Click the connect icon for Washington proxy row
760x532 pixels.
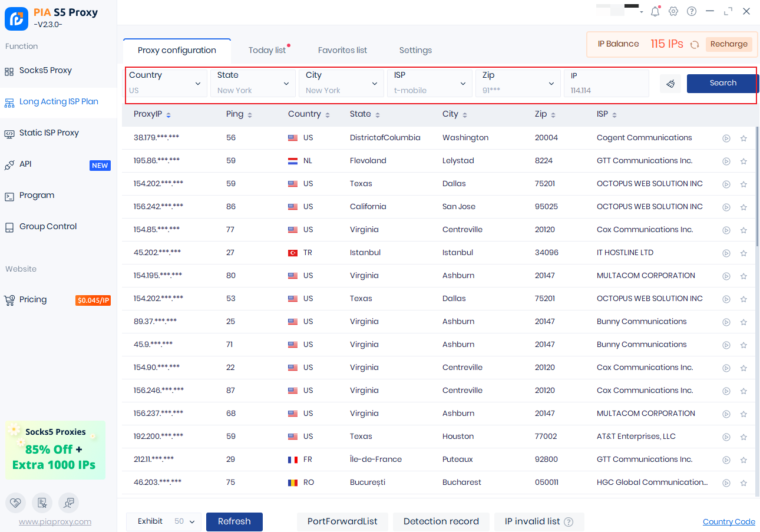(726, 138)
